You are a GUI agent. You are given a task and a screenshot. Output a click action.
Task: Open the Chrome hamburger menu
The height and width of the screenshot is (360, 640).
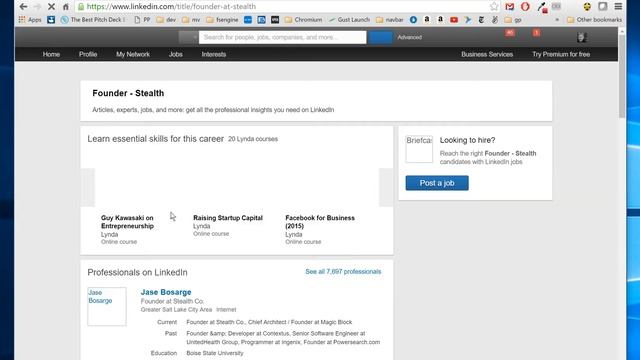pyautogui.click(x=618, y=7)
